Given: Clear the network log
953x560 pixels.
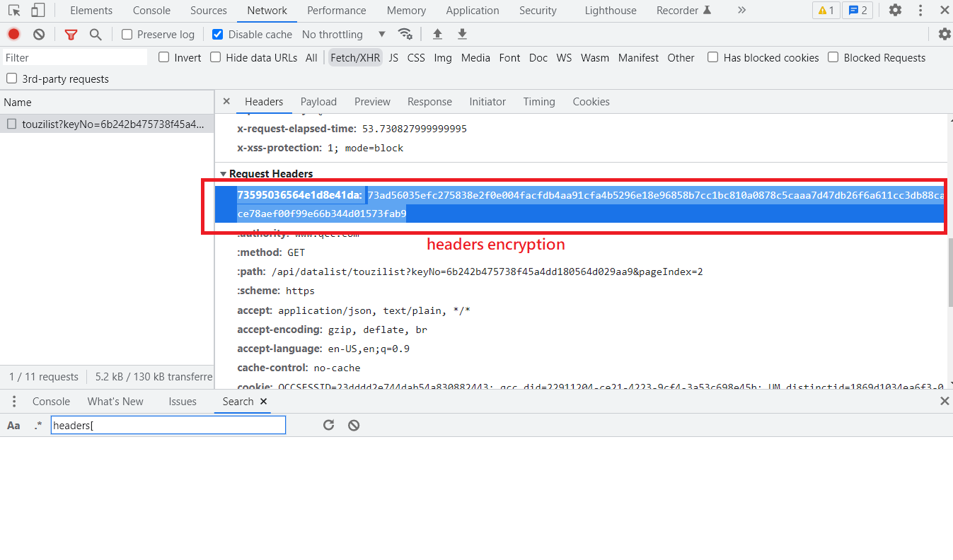Looking at the screenshot, I should coord(38,33).
